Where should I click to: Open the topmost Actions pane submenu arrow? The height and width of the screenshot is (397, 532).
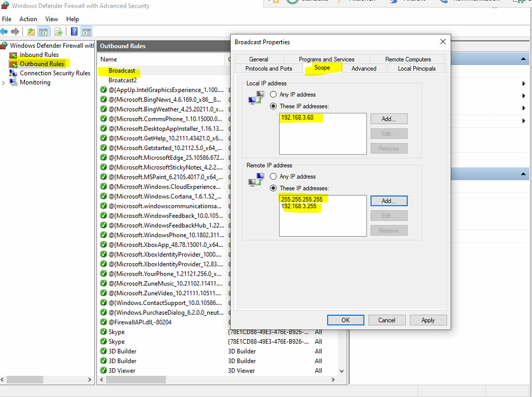pos(523,83)
